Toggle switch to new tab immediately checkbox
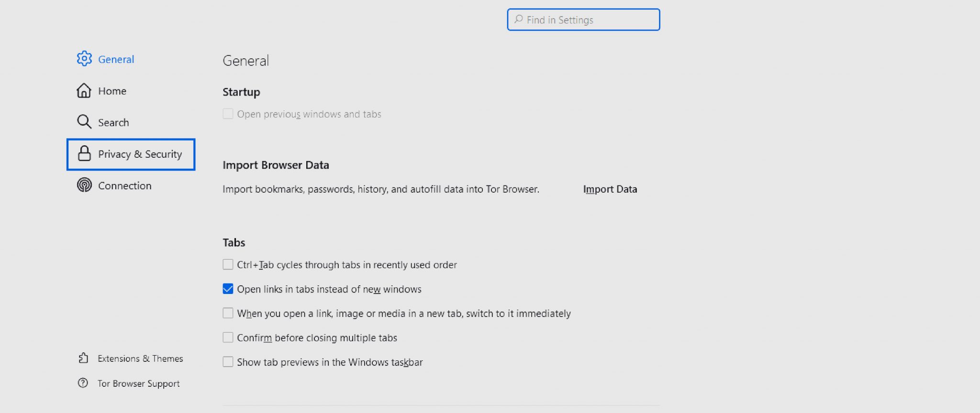 (x=228, y=313)
